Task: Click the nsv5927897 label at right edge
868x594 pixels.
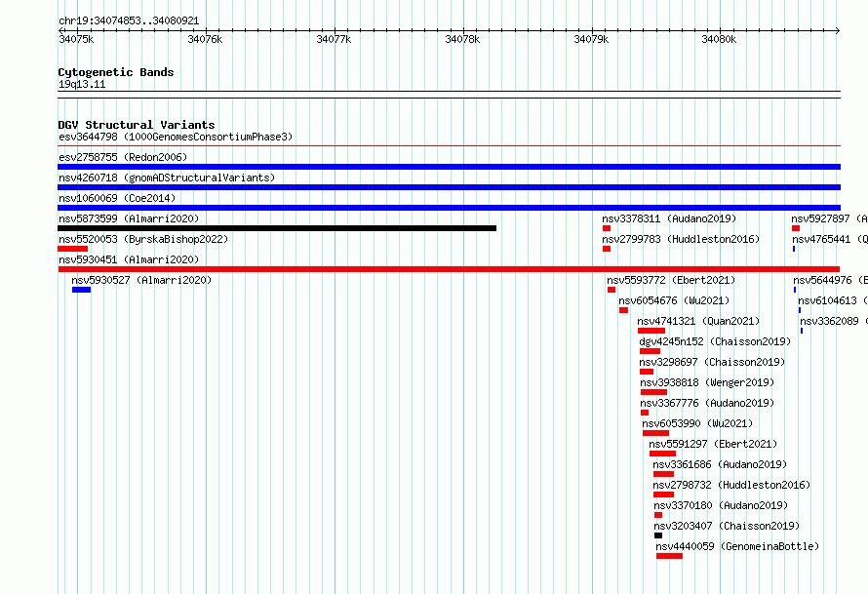Action: [x=829, y=218]
